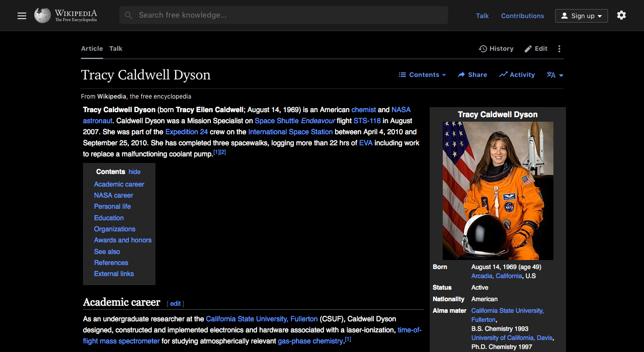Screen dimensions: 644x352
Task: Expand the Contents dropdown in the header
Action: coord(422,74)
